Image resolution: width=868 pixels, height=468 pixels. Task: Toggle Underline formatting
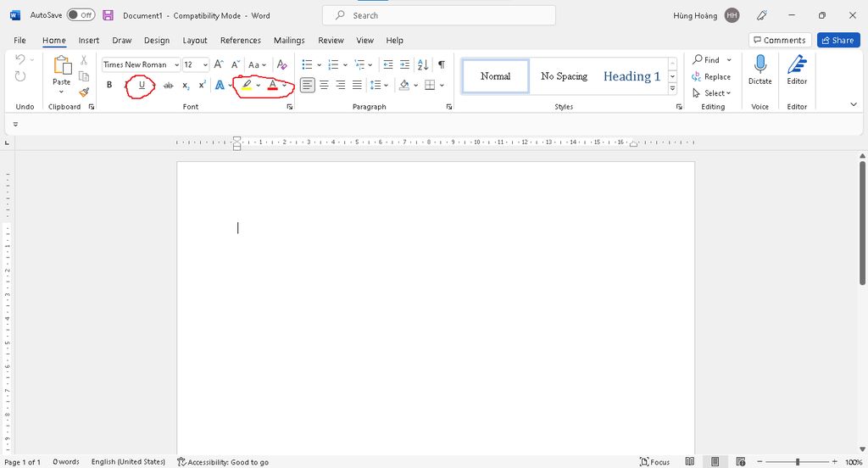click(x=142, y=85)
